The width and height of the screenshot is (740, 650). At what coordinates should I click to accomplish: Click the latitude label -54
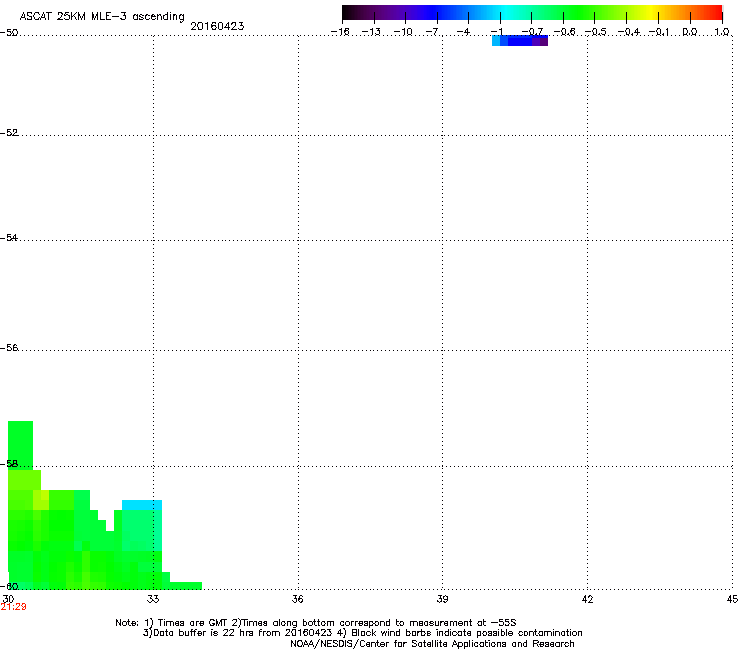9,237
